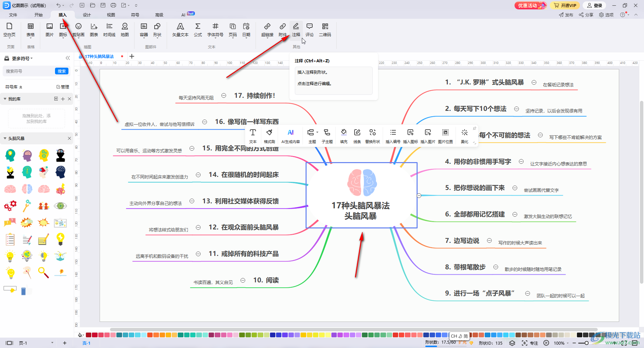Collapse branch of 5. 把你想说的画下来
Screen dimensions: 644x348
pyautogui.click(x=515, y=188)
